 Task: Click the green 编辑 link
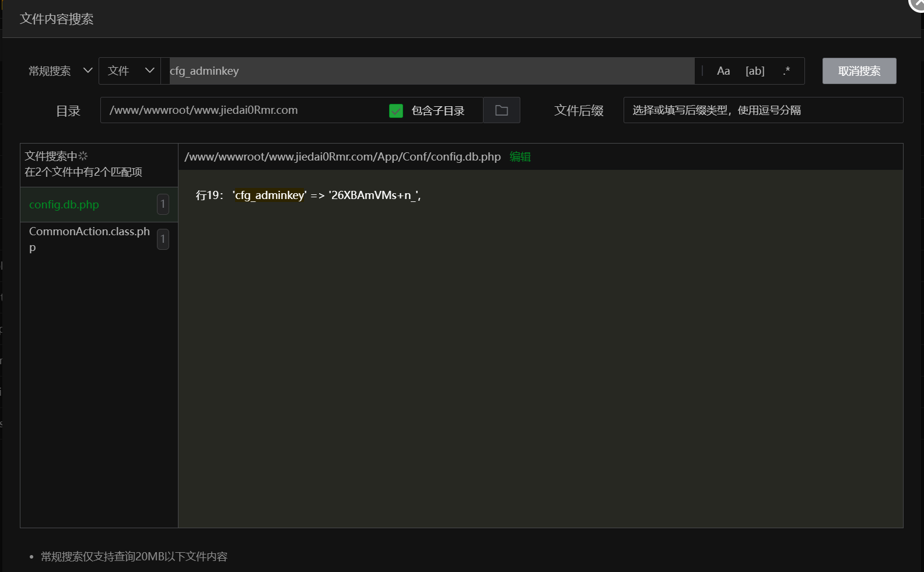coord(520,157)
